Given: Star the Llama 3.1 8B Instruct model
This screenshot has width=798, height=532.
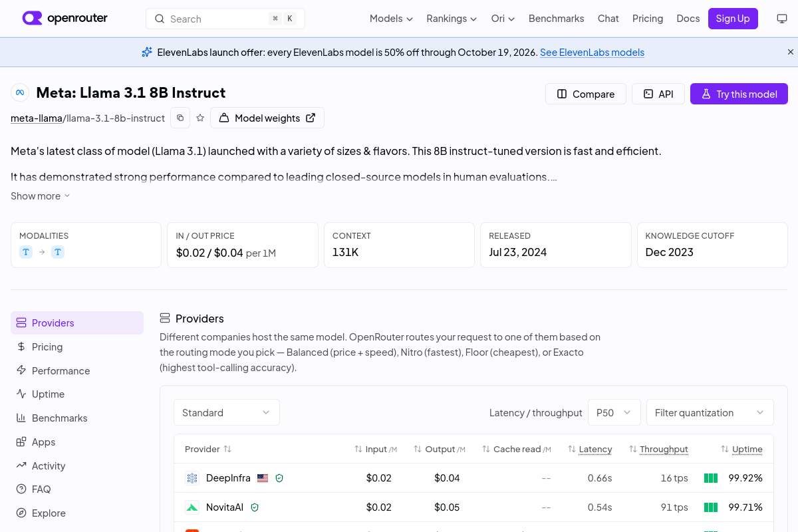Looking at the screenshot, I should tap(200, 118).
